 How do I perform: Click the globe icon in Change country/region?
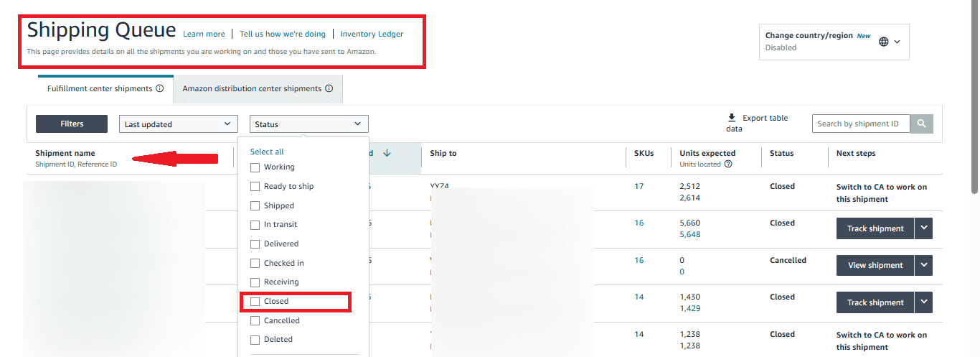[x=884, y=42]
